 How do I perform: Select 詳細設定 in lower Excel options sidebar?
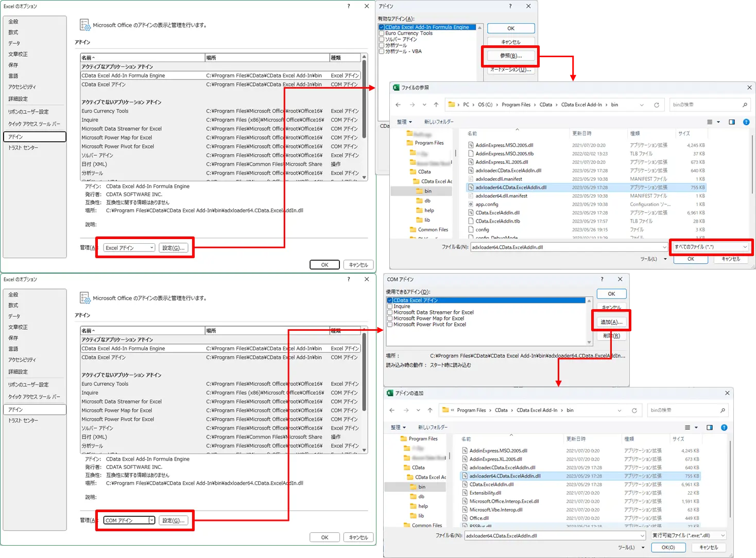pyautogui.click(x=18, y=372)
